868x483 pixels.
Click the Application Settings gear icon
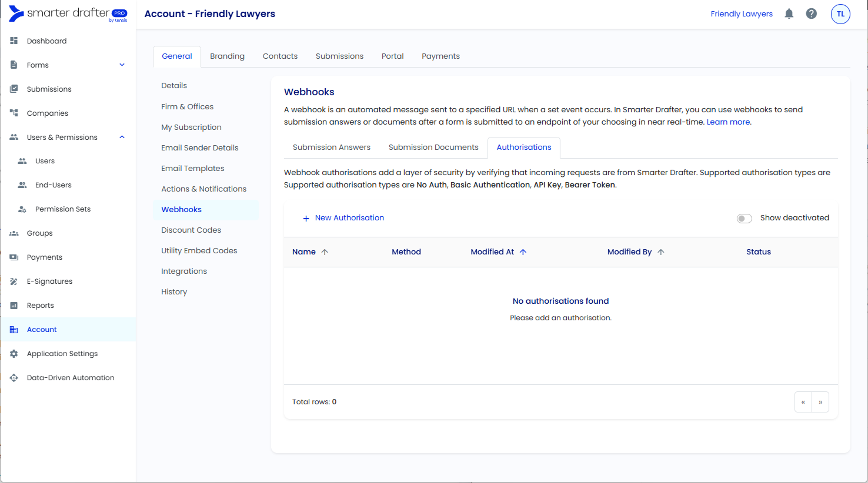point(14,354)
